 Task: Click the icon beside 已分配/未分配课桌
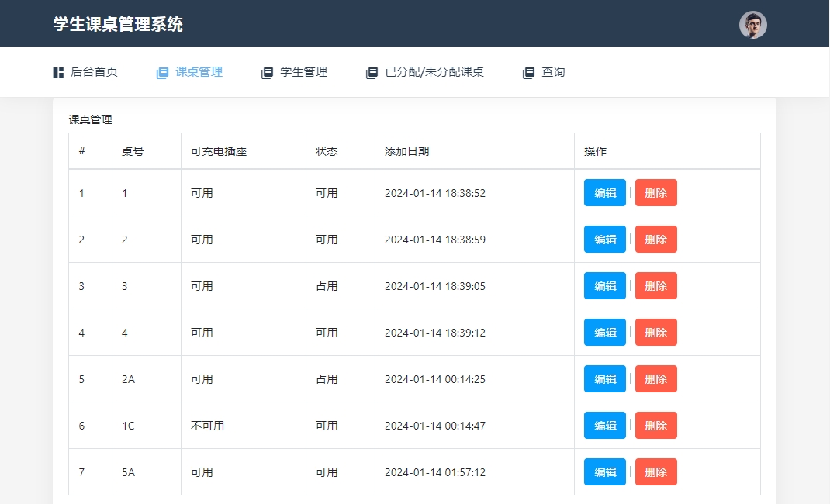tap(372, 73)
